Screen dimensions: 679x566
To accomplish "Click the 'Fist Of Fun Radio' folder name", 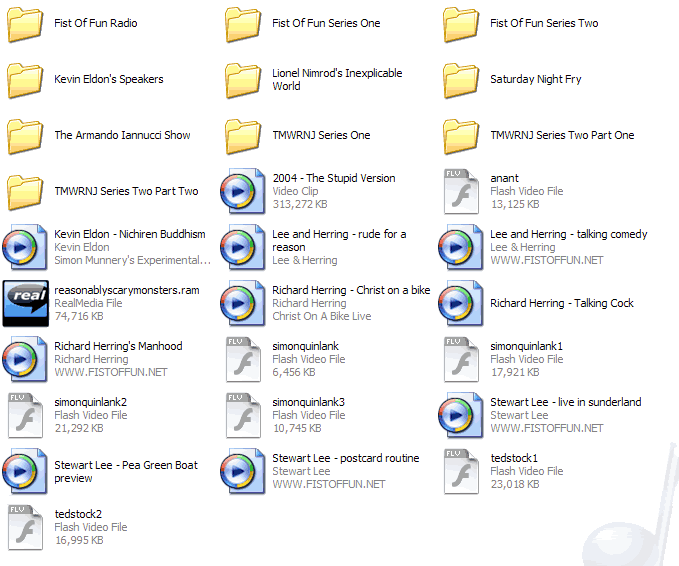I will (96, 23).
